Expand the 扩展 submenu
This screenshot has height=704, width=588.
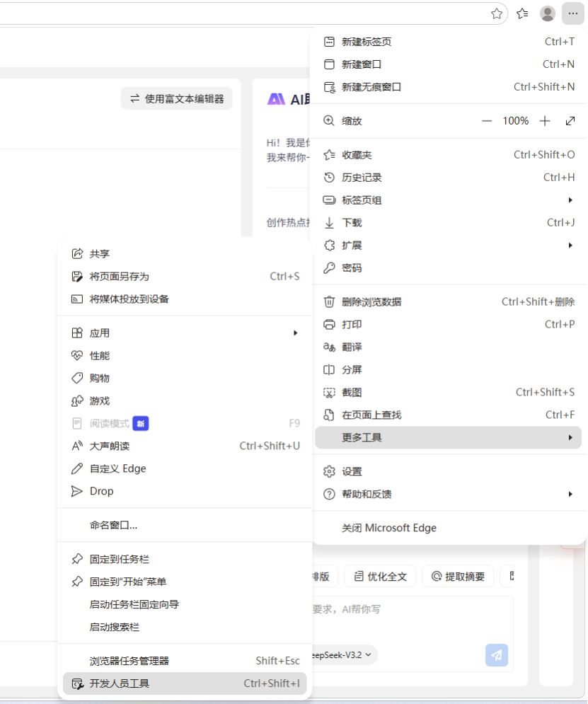coord(449,245)
